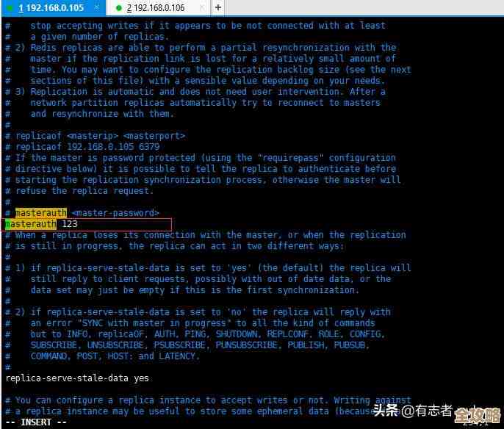Click the highlighted masterauth in the comment line

40,213
